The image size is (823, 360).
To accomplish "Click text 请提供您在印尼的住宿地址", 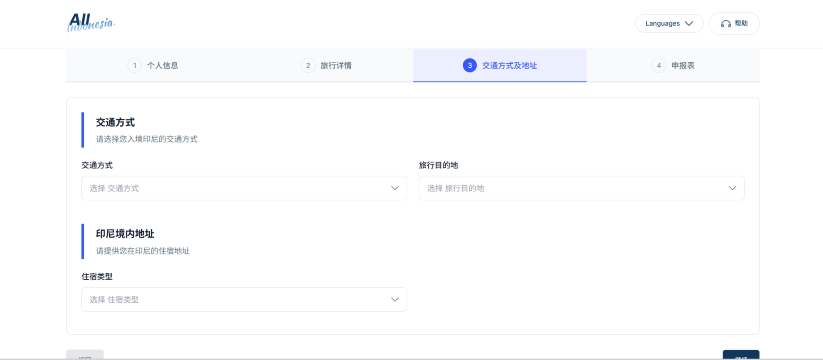I will coord(143,251).
